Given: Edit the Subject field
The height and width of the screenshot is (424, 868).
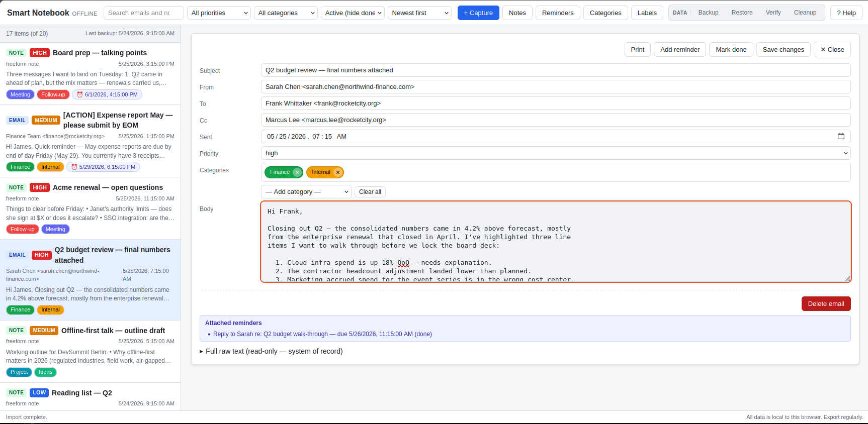Looking at the screenshot, I should (x=556, y=70).
